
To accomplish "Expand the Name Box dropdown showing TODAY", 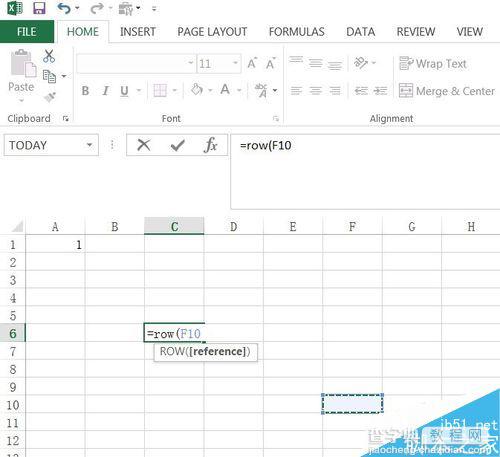I will coord(89,145).
